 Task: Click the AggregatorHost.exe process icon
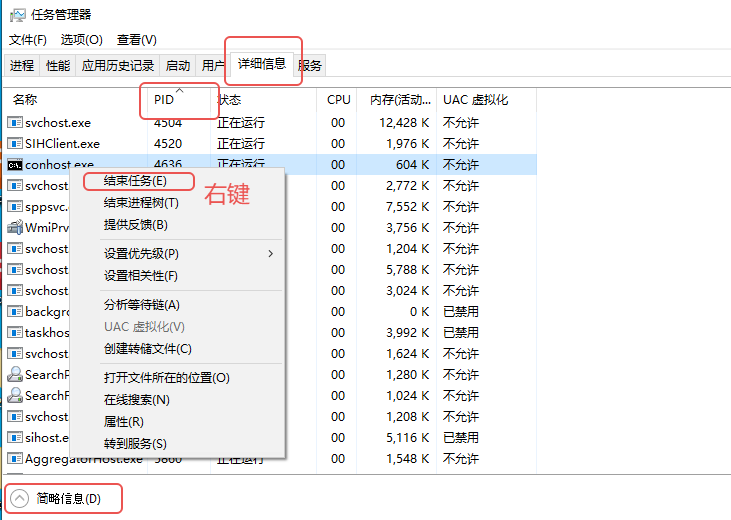click(x=15, y=458)
